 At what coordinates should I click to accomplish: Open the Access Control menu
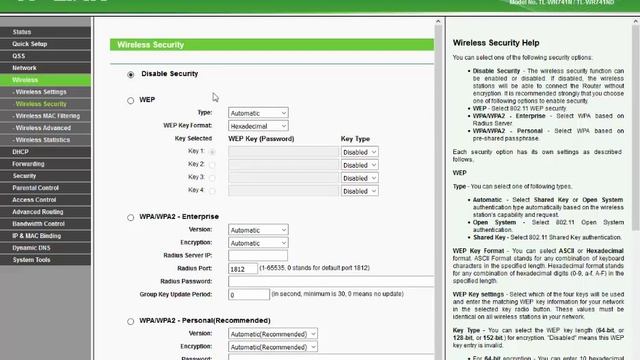[45, 200]
